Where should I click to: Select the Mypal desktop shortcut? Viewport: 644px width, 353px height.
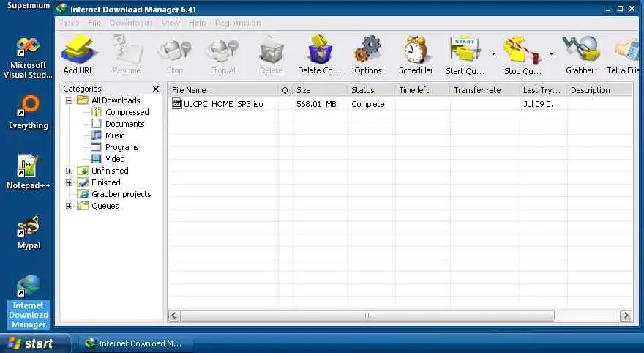click(29, 232)
